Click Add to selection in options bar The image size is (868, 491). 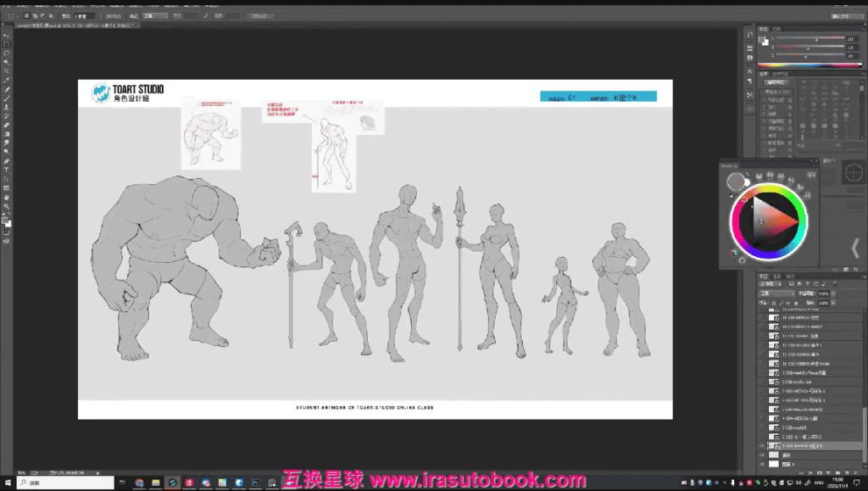click(x=35, y=16)
